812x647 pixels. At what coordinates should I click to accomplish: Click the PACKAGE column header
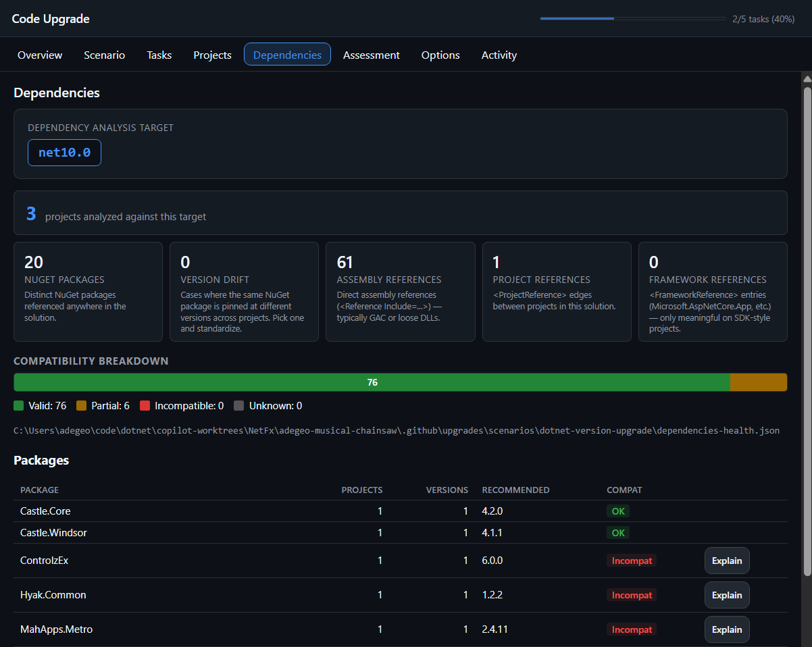pyautogui.click(x=39, y=490)
